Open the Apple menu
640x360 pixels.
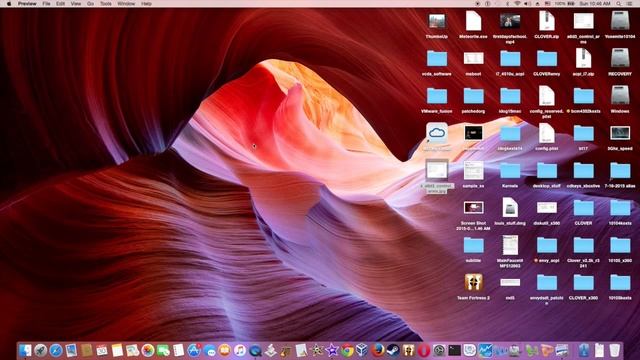tap(9, 4)
